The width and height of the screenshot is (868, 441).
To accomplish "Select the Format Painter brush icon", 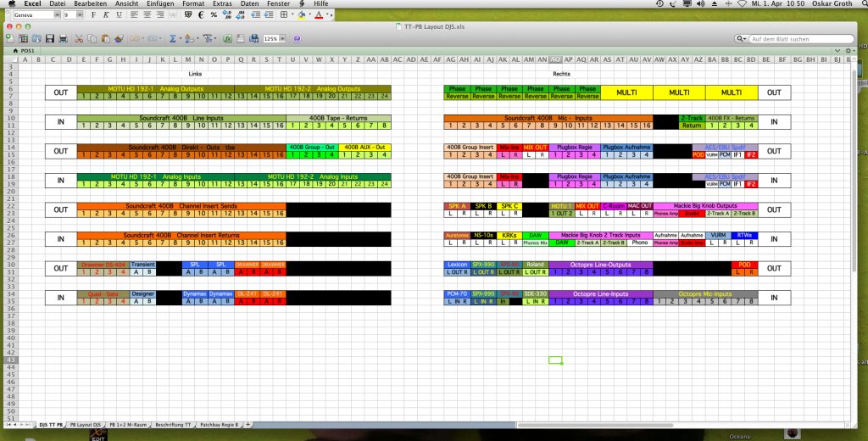I will pos(119,39).
